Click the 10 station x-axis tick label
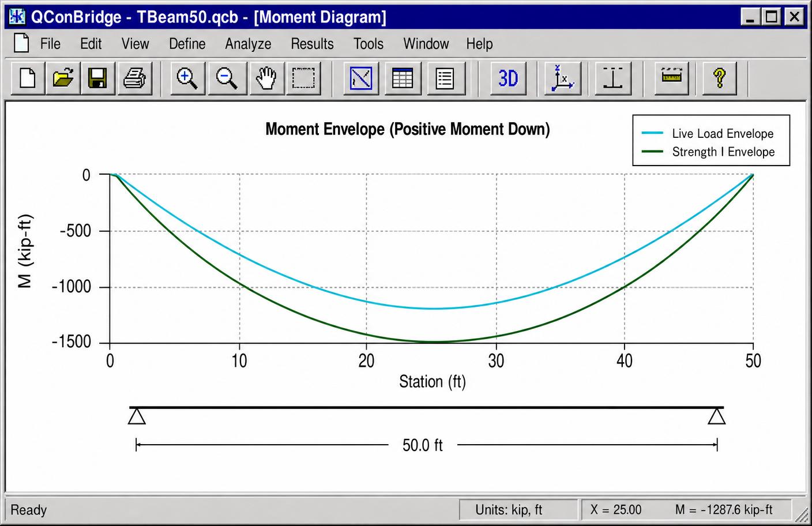The height and width of the screenshot is (526, 812). (239, 361)
